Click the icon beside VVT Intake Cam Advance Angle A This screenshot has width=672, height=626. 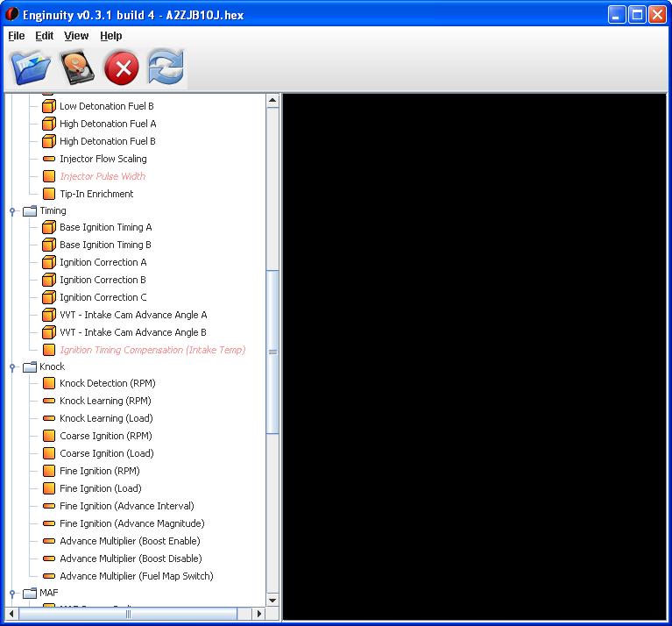pos(49,315)
